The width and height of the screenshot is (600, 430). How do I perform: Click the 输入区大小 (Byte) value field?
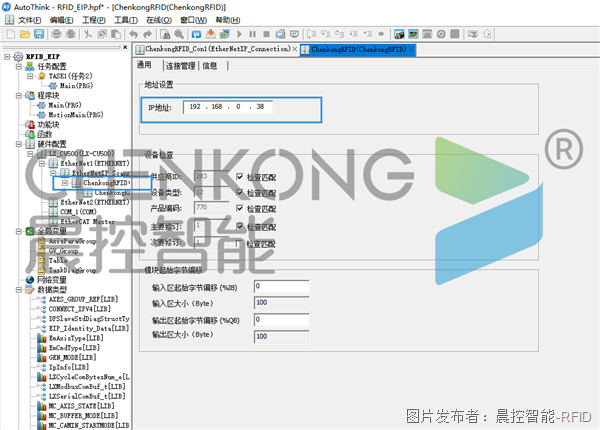pyautogui.click(x=282, y=303)
